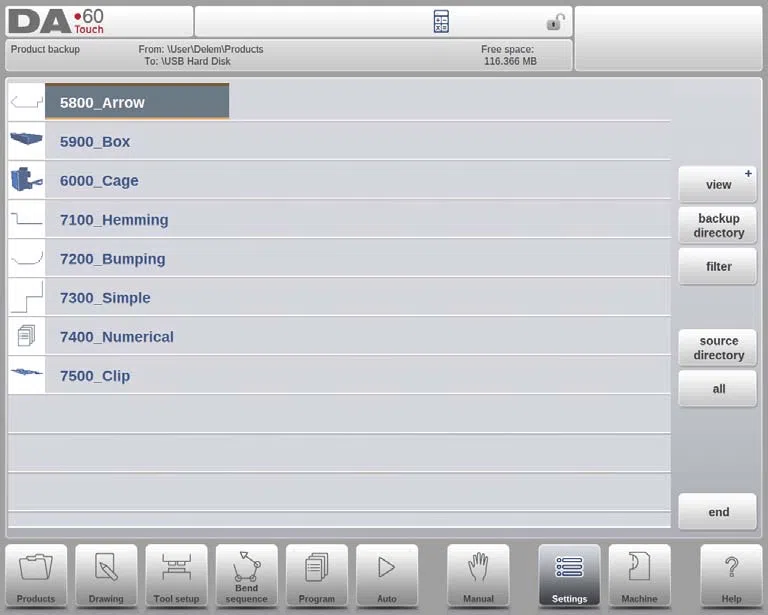Go to the Drawing mode
Viewport: 768px width, 615px height.
click(x=106, y=576)
